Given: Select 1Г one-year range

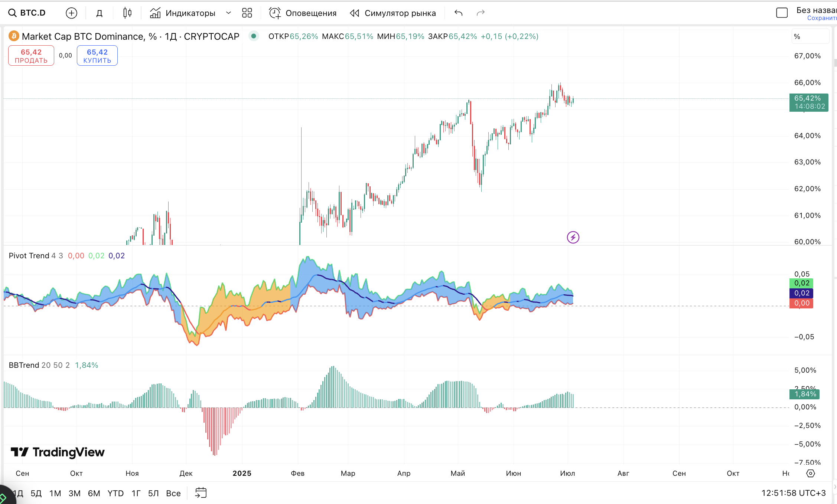Looking at the screenshot, I should click(136, 493).
